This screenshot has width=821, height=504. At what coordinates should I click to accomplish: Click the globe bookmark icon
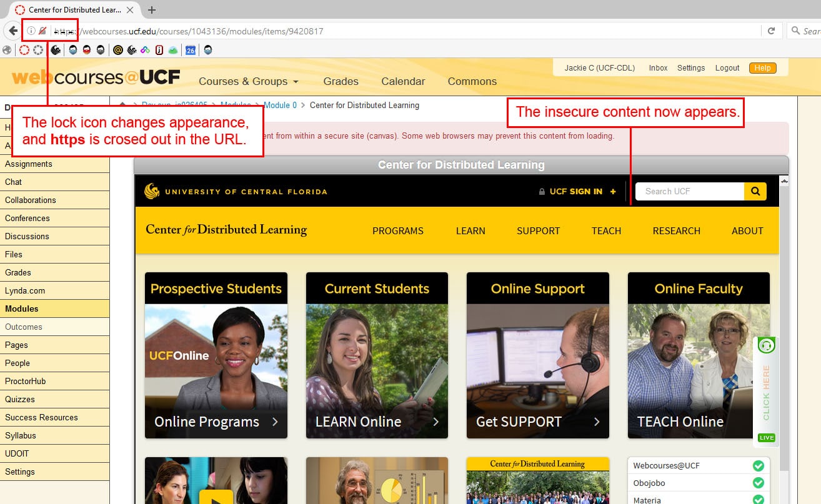coord(7,50)
